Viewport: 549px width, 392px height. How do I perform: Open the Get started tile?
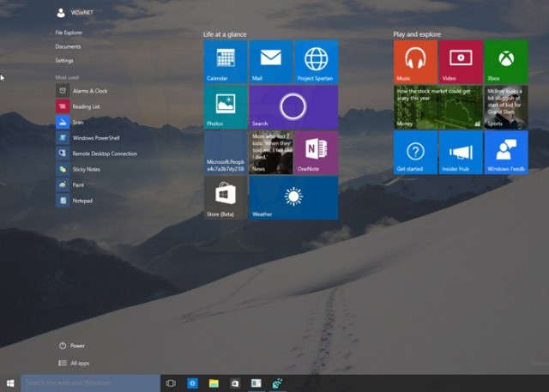(415, 152)
